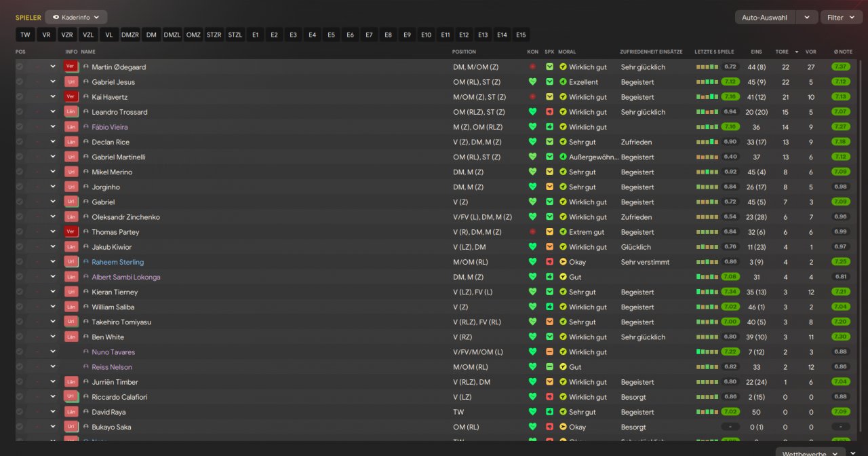Click the sharpness icon for Jakub Kiwior
868x456 pixels.
[549, 246]
